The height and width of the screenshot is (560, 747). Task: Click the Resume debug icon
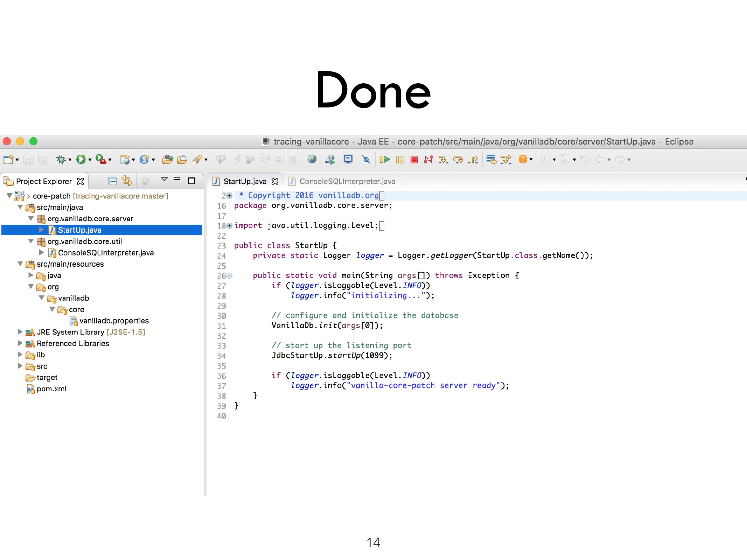(x=384, y=160)
